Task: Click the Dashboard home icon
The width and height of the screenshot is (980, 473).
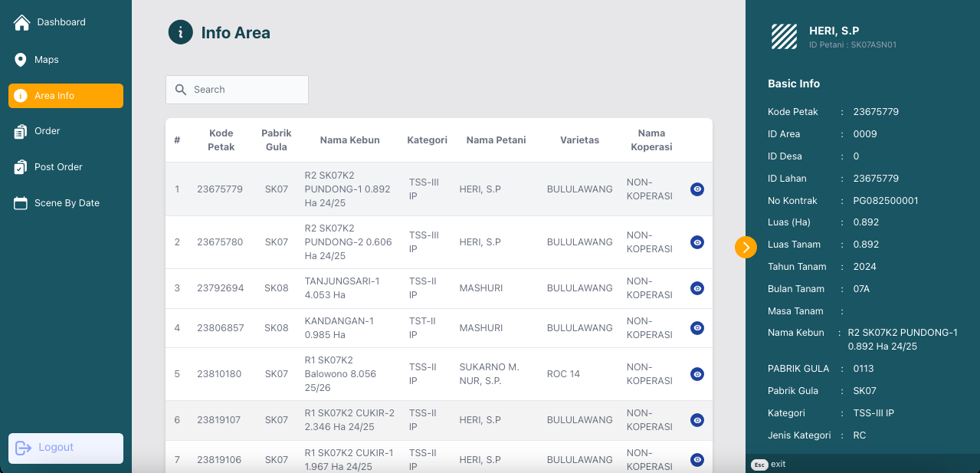Action: (x=21, y=22)
